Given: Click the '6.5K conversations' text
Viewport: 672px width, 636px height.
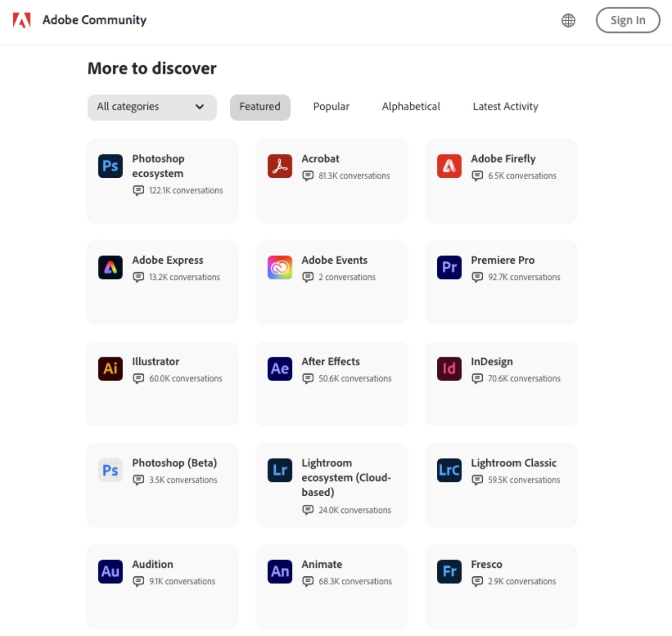Looking at the screenshot, I should pyautogui.click(x=522, y=176).
